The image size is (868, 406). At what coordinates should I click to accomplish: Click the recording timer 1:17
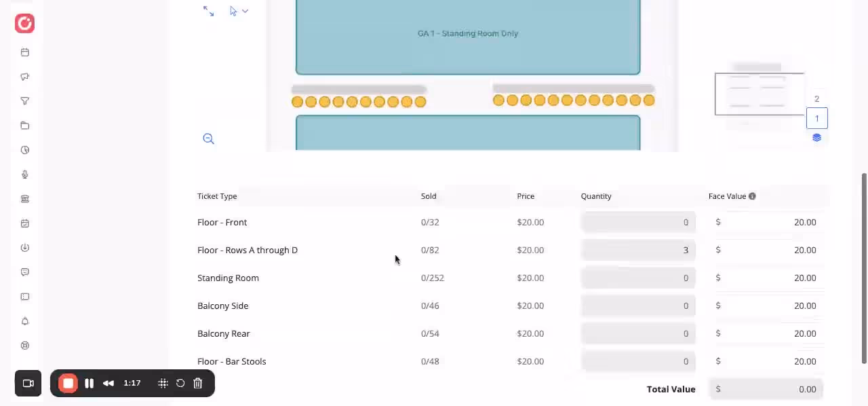[132, 384]
